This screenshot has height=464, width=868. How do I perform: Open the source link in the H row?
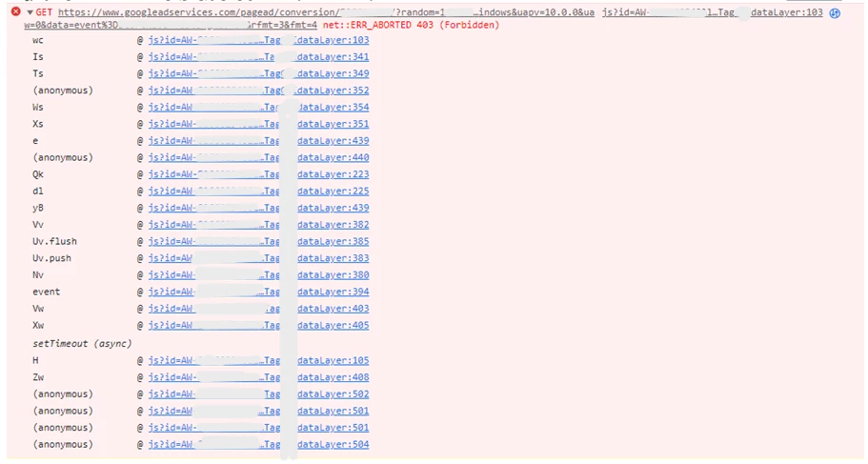[x=258, y=360]
